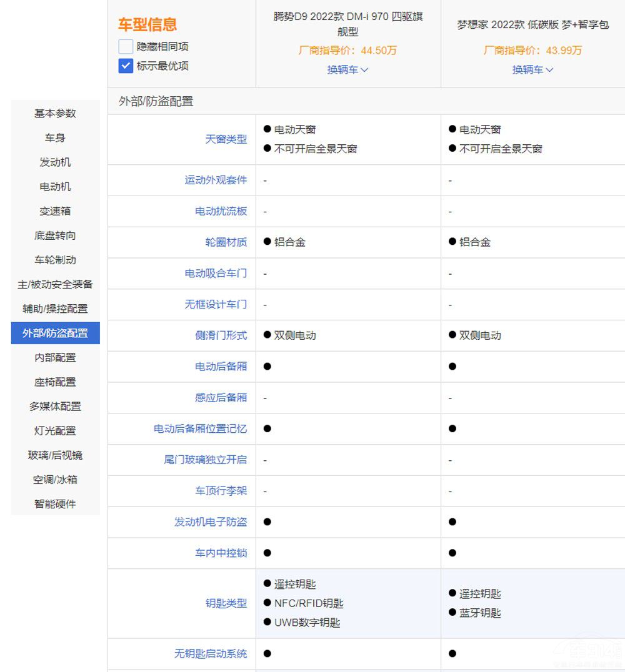Click 无钥匙启动系统 link

click(x=210, y=654)
